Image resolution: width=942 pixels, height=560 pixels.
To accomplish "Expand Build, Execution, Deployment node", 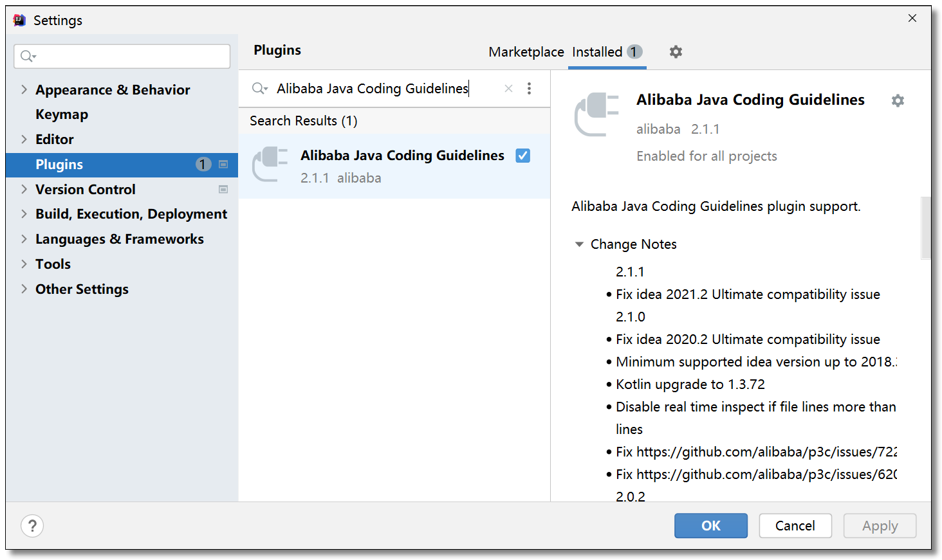I will coord(24,213).
